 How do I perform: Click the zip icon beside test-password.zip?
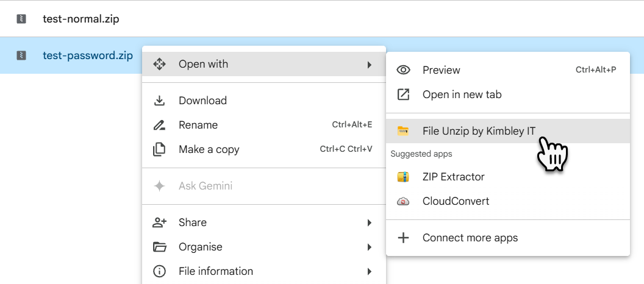click(x=21, y=55)
